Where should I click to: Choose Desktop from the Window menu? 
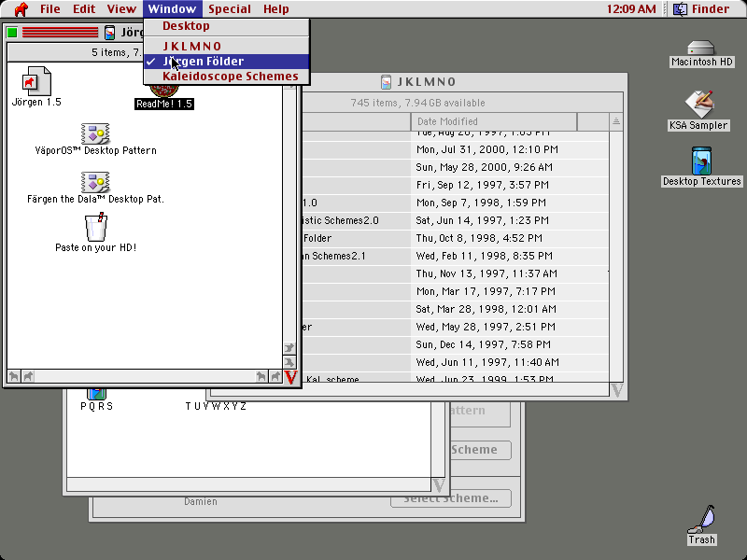(226, 26)
